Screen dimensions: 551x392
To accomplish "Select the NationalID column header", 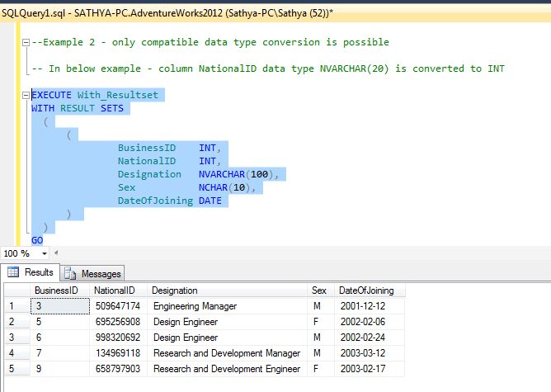I will tap(119, 290).
